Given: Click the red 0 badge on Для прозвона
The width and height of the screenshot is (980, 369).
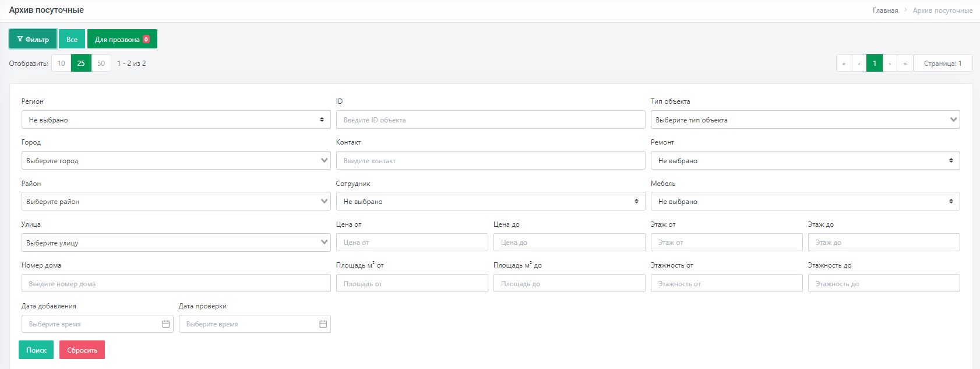Looking at the screenshot, I should [146, 39].
